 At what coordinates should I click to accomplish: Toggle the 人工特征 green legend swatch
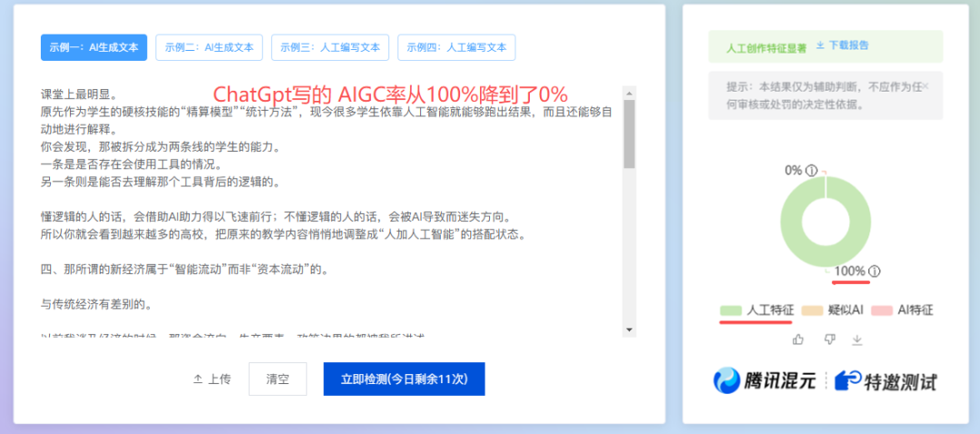pos(730,311)
